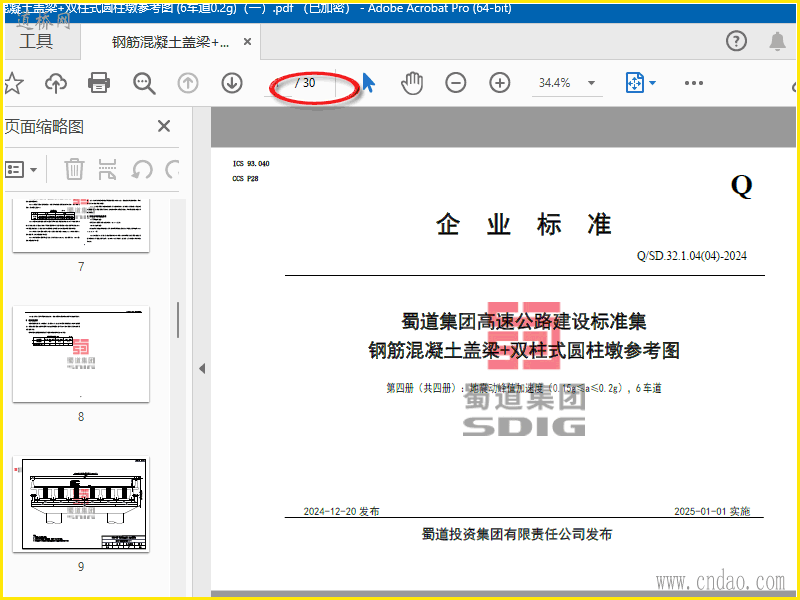Go to next page down arrow
800x600 pixels.
click(232, 83)
